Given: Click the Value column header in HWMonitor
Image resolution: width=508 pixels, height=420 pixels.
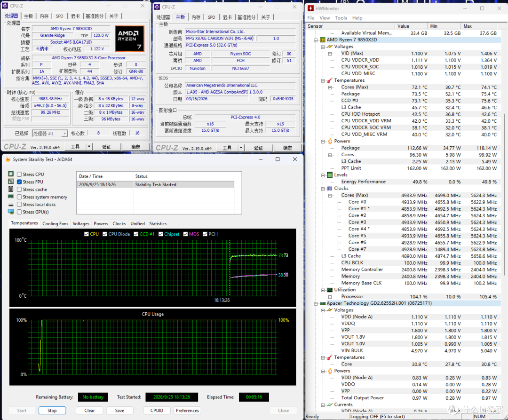Looking at the screenshot, I should 411,26.
